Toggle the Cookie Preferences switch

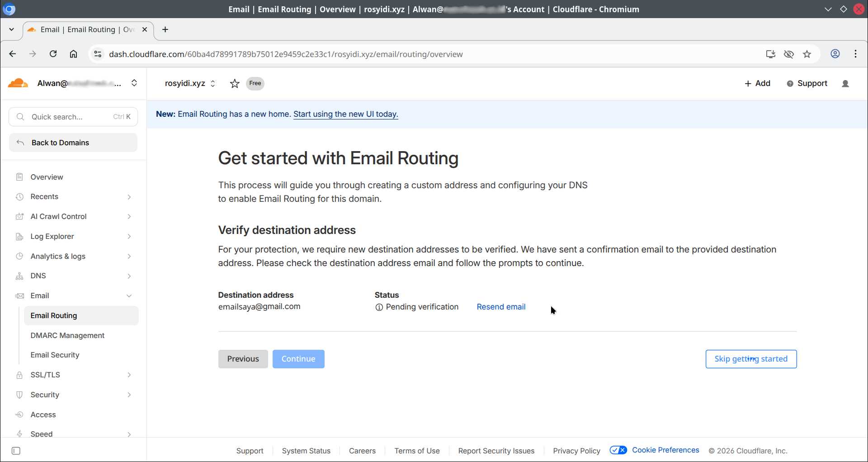(x=618, y=450)
